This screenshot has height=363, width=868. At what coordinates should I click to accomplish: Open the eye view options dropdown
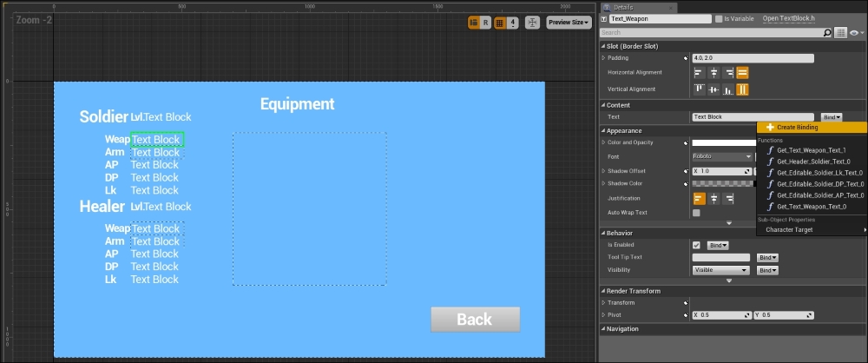(858, 33)
